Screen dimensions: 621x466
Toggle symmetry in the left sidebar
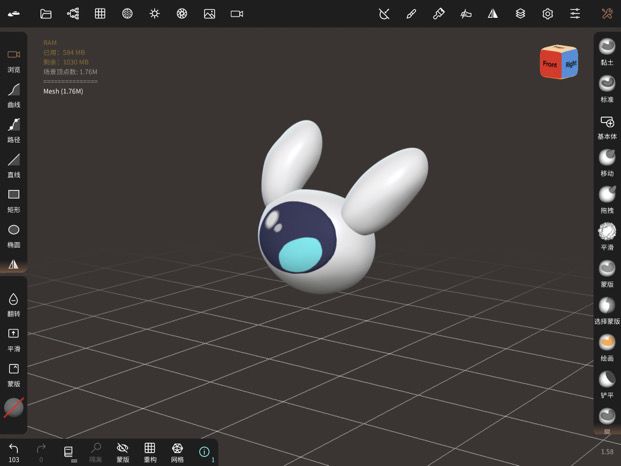coord(13,264)
